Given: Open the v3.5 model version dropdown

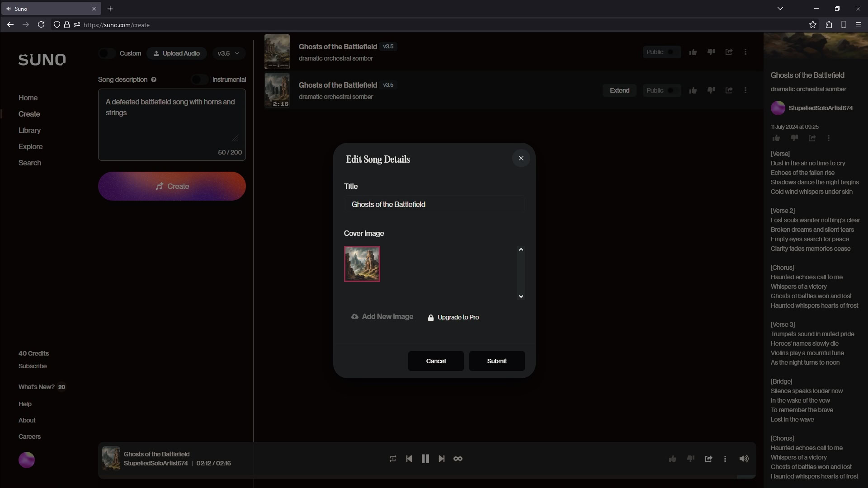Looking at the screenshot, I should click(228, 53).
